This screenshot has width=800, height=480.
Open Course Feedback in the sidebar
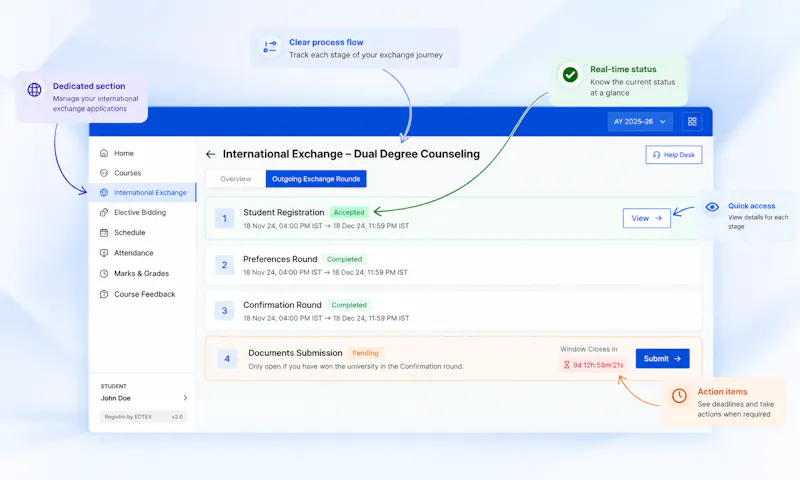(143, 294)
